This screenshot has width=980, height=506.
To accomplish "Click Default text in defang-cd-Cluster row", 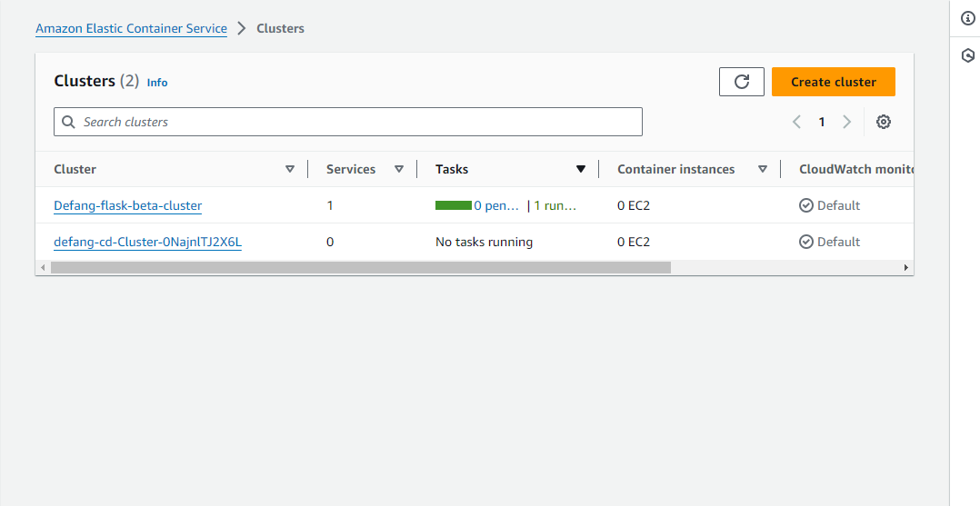I will point(839,242).
